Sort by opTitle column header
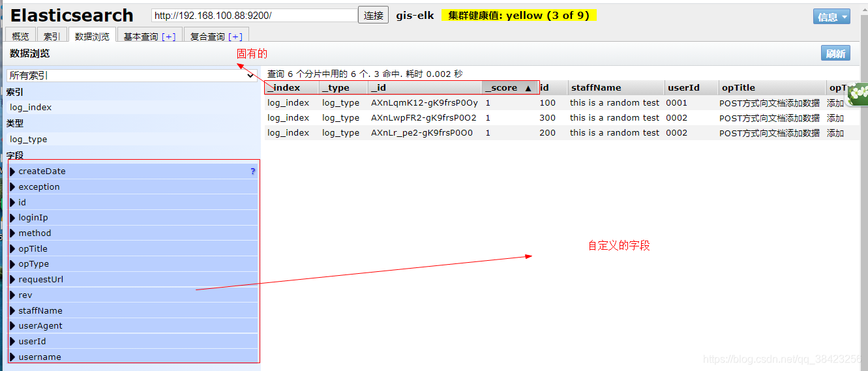This screenshot has height=371, width=868. (x=771, y=88)
